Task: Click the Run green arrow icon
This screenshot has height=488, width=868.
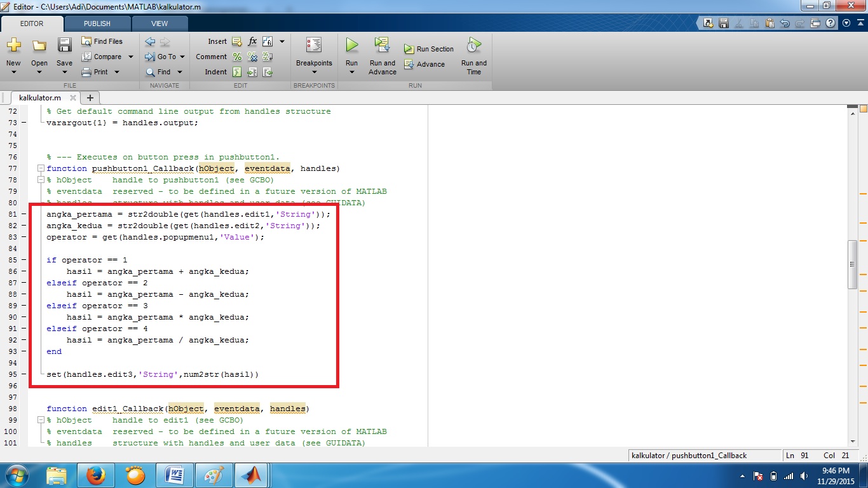Action: pos(351,45)
